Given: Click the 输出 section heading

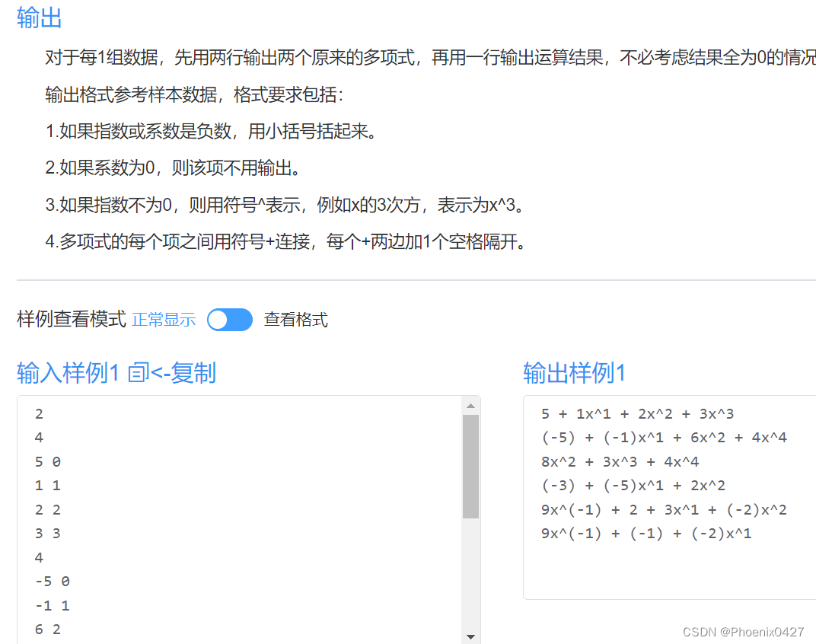Looking at the screenshot, I should [39, 18].
